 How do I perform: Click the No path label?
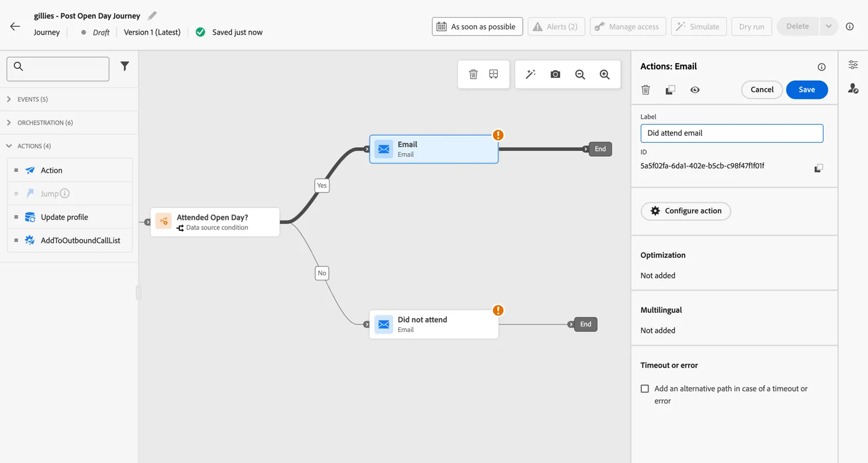(322, 273)
